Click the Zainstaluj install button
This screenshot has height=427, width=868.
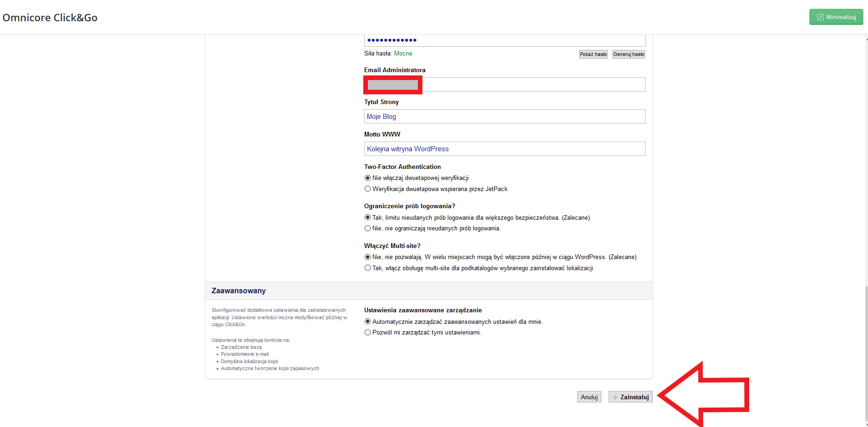[x=630, y=397]
